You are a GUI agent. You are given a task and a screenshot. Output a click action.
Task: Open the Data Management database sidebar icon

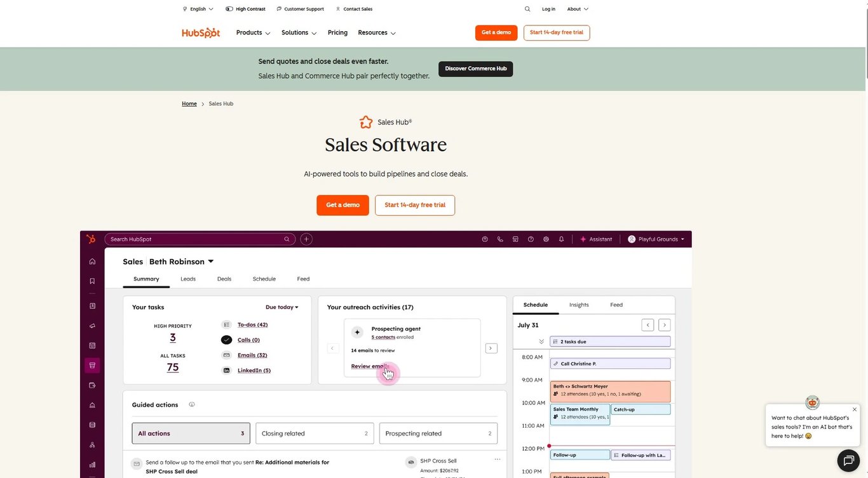92,425
